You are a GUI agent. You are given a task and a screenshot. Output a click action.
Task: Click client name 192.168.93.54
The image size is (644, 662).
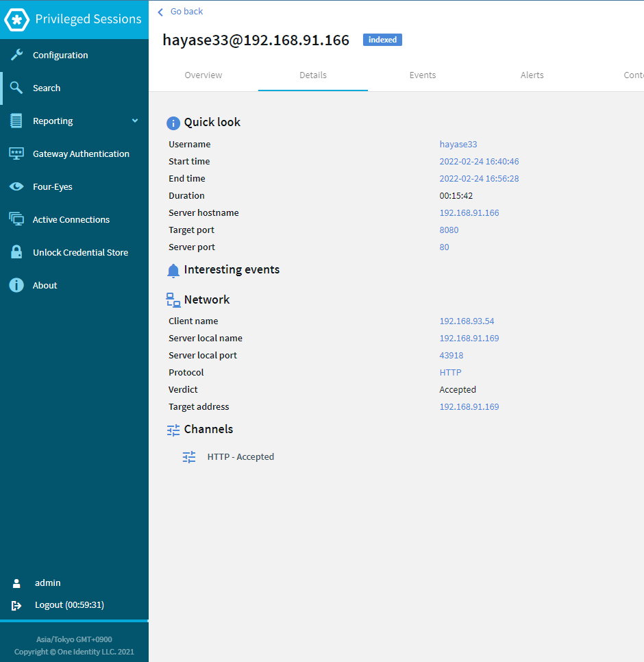[467, 321]
